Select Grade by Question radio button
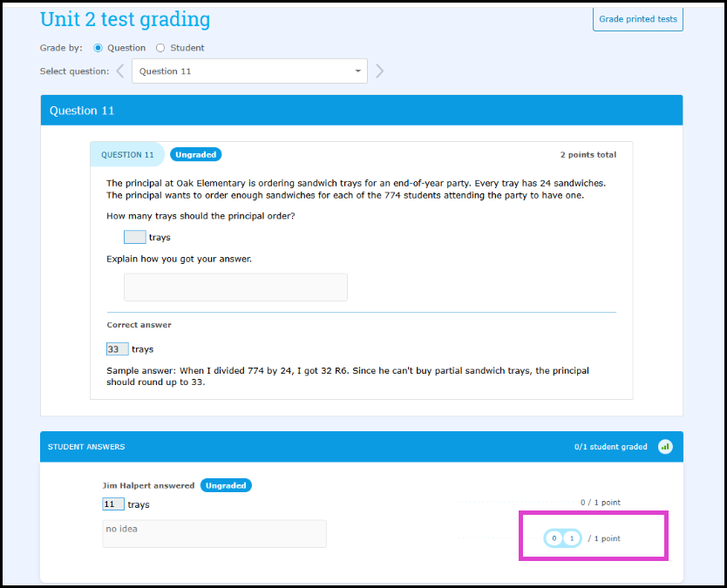This screenshot has width=727, height=588. pos(98,48)
